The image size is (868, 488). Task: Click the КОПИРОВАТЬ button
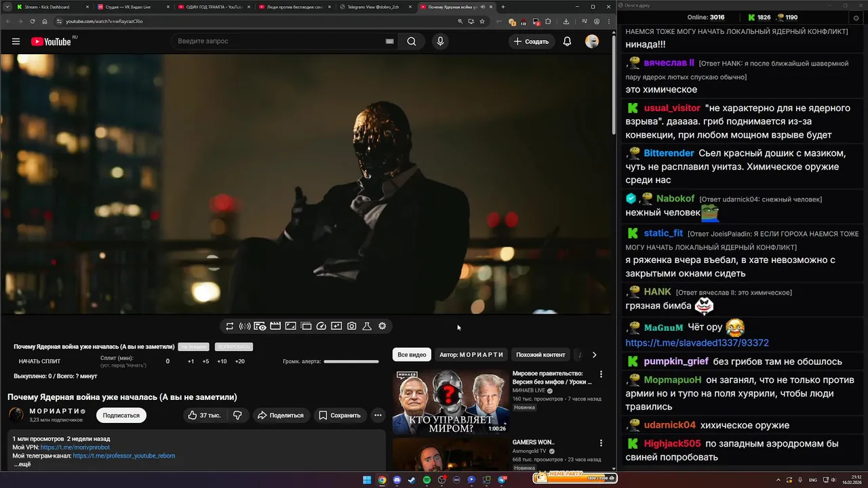(x=233, y=346)
